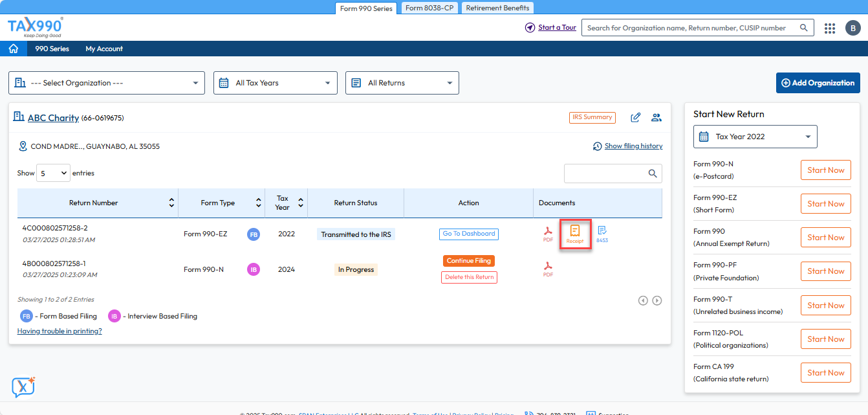Click Show filing history link
This screenshot has height=415, width=868.
[633, 146]
